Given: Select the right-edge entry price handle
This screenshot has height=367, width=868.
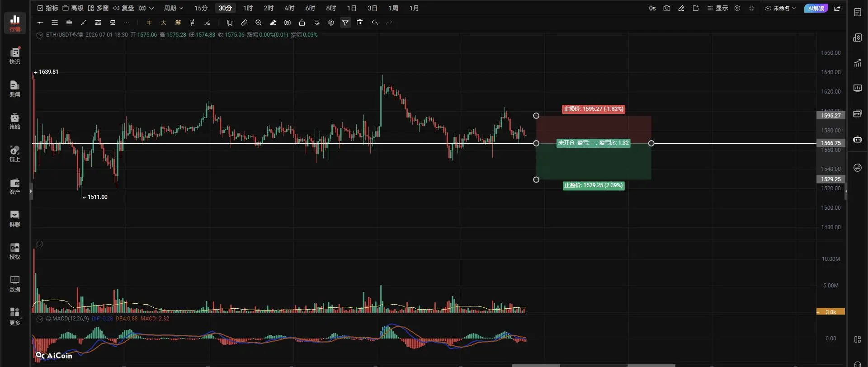Looking at the screenshot, I should tap(651, 143).
